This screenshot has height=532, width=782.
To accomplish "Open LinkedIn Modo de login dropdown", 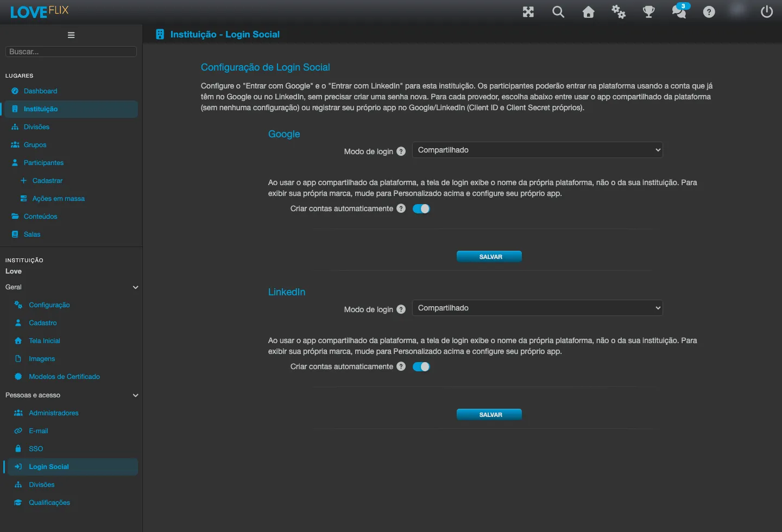I will click(x=538, y=308).
